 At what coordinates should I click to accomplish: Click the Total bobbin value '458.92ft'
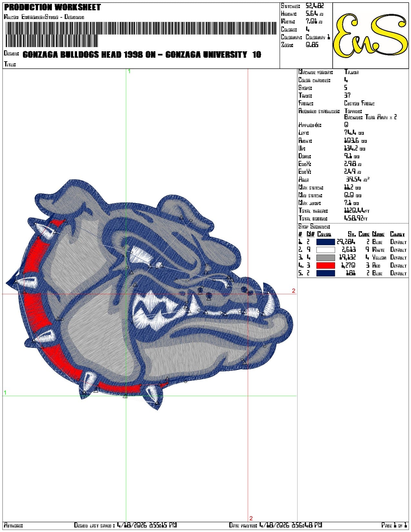(x=356, y=218)
